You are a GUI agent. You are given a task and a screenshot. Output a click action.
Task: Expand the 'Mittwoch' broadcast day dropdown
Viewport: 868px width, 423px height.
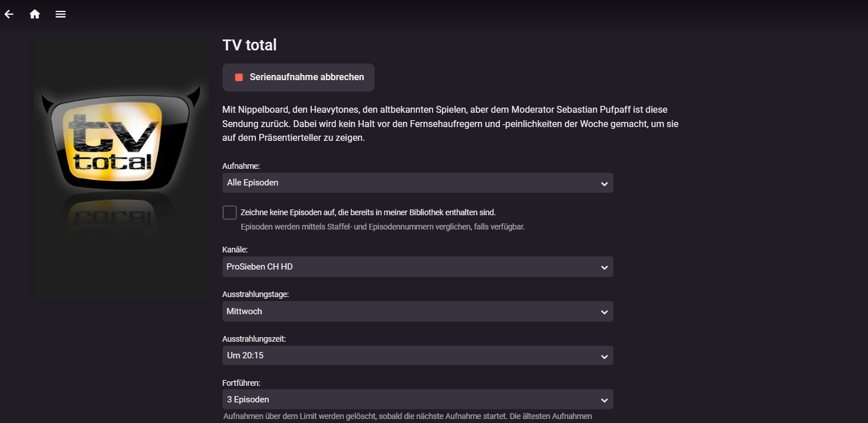coord(412,311)
